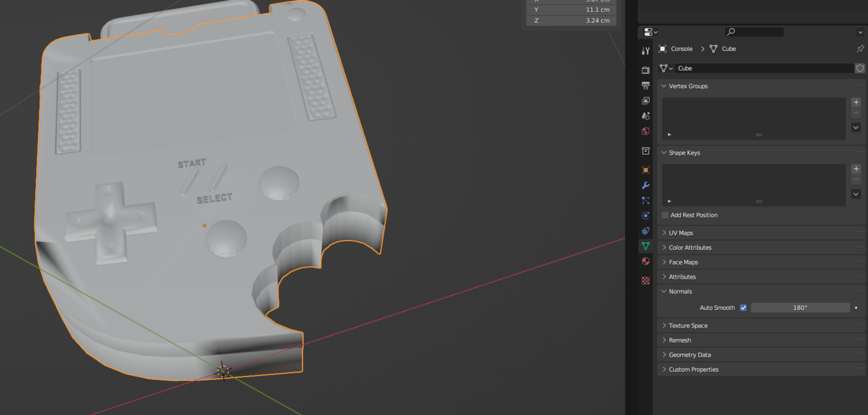Expand the Color Attributes panel
This screenshot has width=868, height=415.
pos(664,248)
